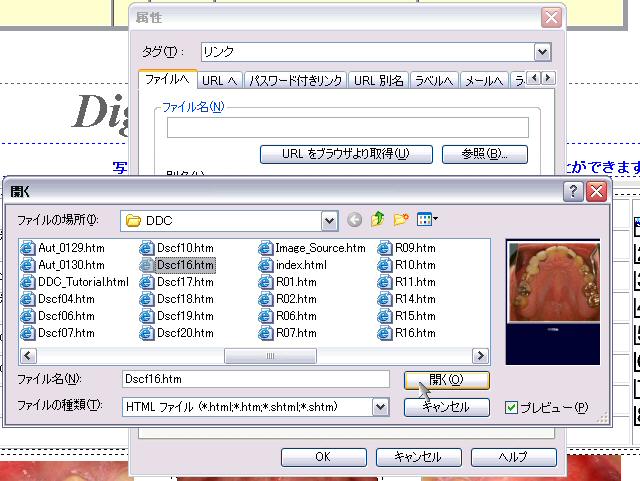Select the Dscf20.htm file icon
Image resolution: width=640 pixels, height=481 pixels.
(147, 333)
